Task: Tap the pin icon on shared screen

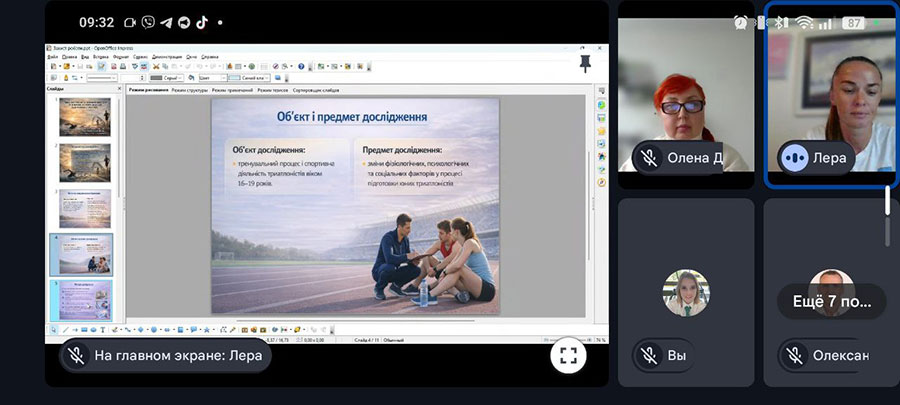Action: coord(585,63)
